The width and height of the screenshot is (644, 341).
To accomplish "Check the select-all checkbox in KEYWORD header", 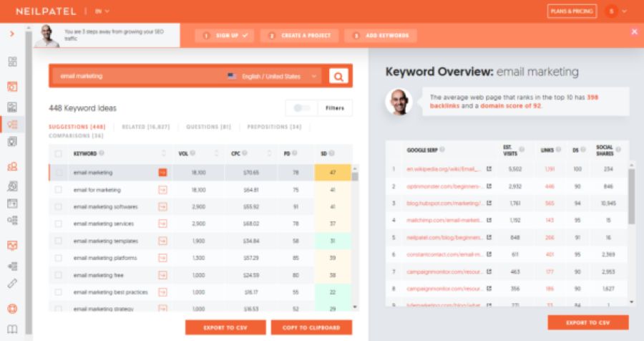I will (59, 153).
